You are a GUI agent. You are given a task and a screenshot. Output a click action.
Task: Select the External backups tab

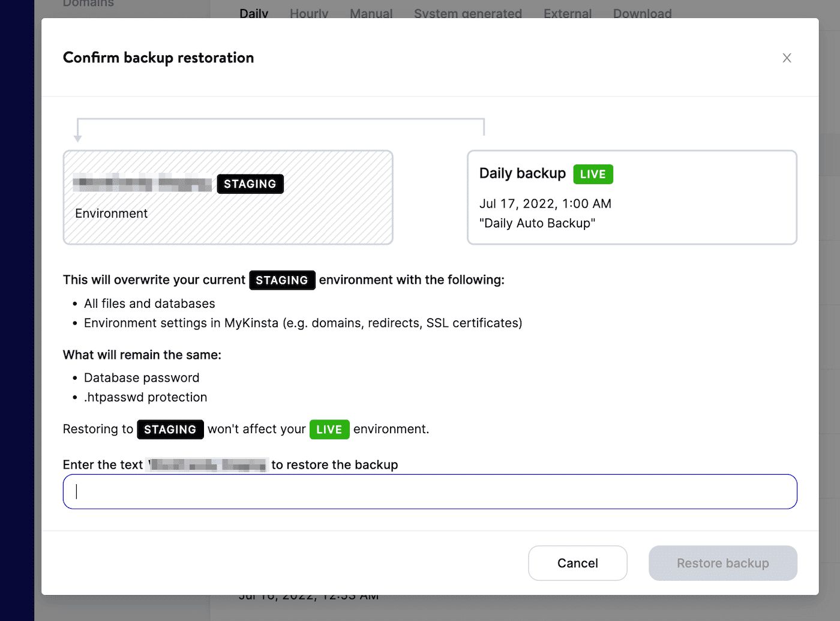point(567,13)
